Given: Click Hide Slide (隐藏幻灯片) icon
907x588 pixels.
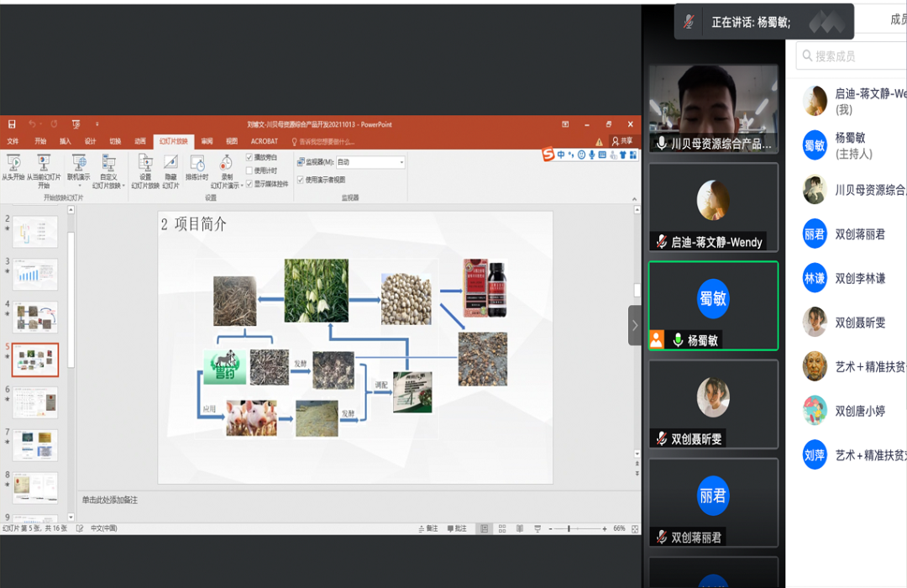Looking at the screenshot, I should [x=170, y=171].
